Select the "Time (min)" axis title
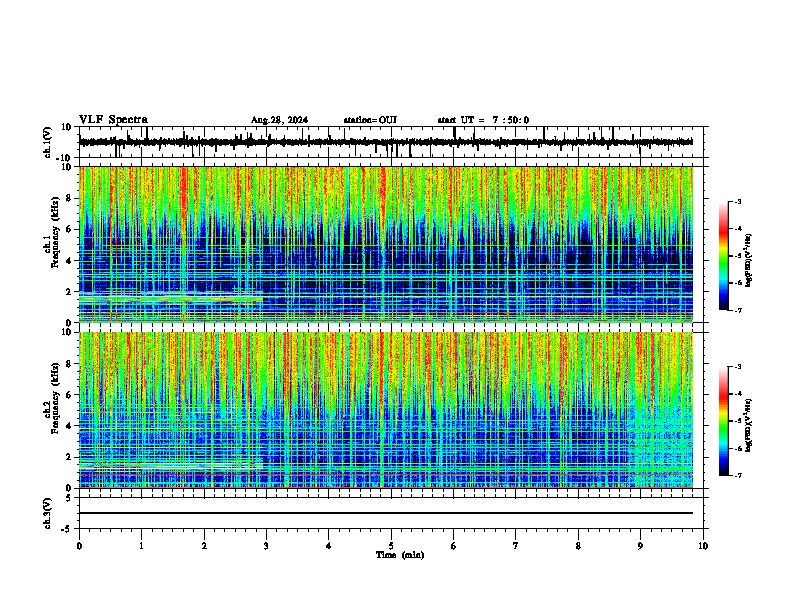The image size is (792, 612). point(400,555)
